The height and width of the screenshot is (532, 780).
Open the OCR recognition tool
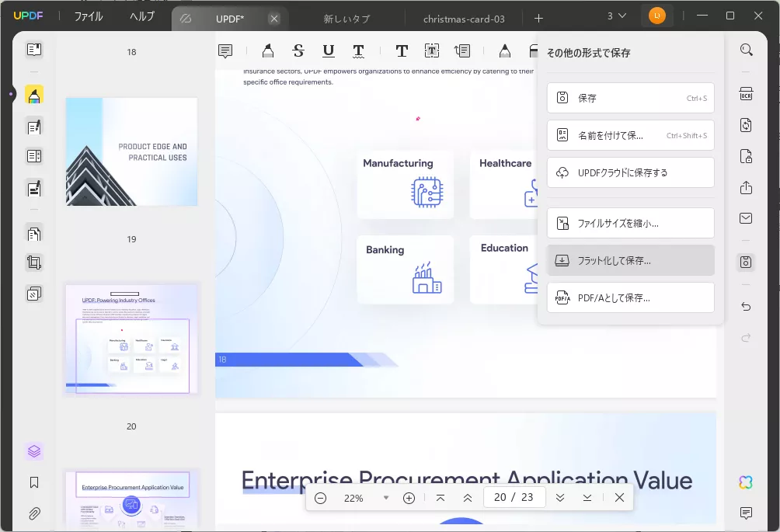(746, 95)
